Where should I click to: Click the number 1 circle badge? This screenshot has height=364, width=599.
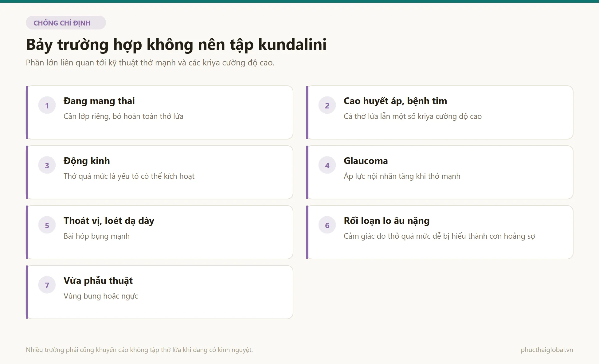coord(47,105)
